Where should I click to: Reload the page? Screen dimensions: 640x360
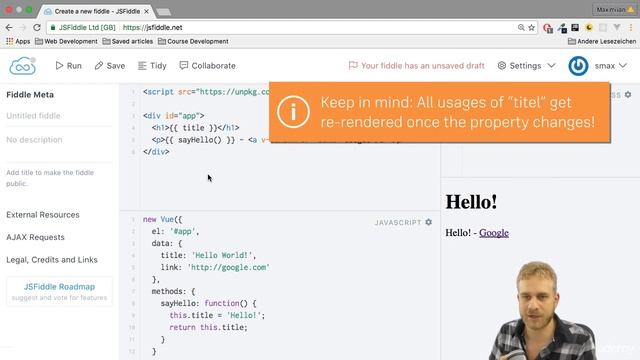pyautogui.click(x=37, y=27)
